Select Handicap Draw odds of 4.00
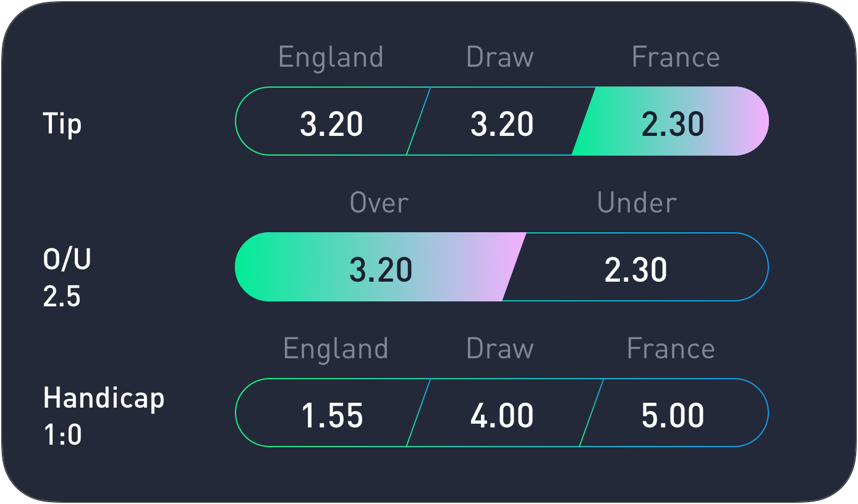This screenshot has width=858, height=504. [x=501, y=414]
